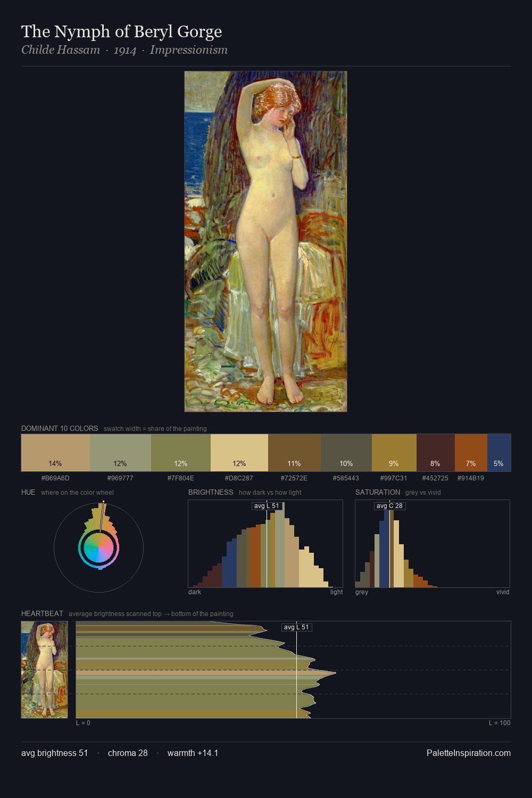
Task: Click the avg C 28 marker on saturation histogram
Action: coord(389,506)
